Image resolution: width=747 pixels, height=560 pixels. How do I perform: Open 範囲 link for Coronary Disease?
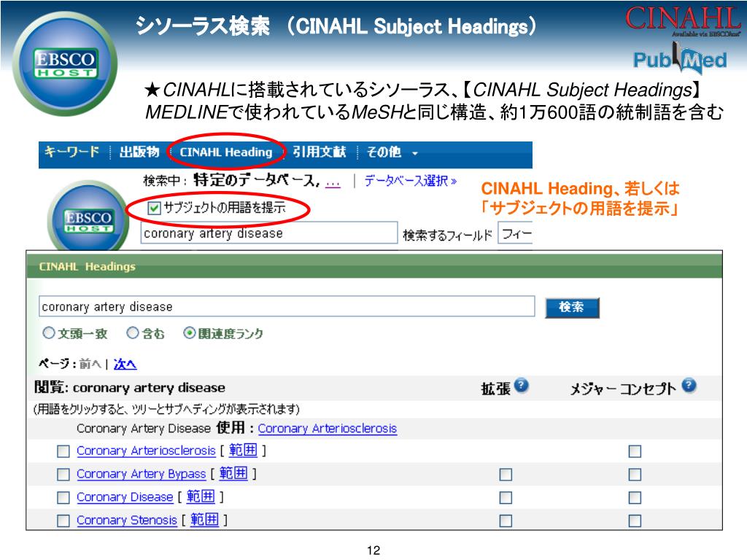(201, 497)
